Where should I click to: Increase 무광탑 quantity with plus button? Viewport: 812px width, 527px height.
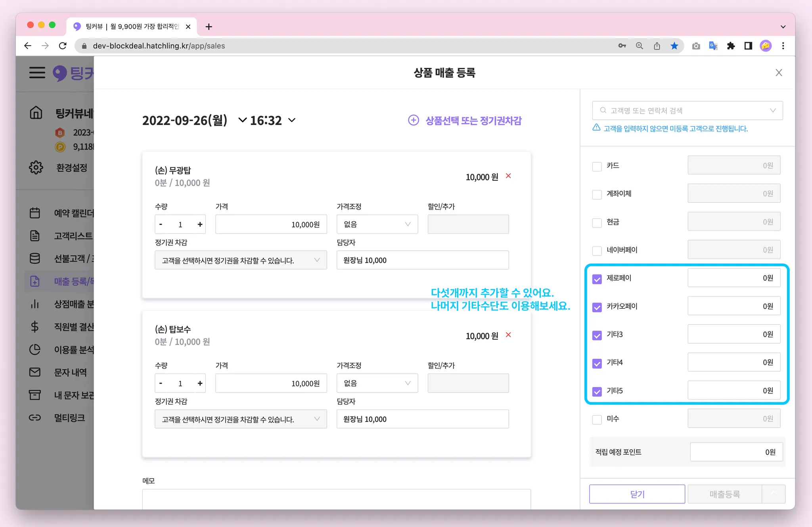click(x=200, y=225)
